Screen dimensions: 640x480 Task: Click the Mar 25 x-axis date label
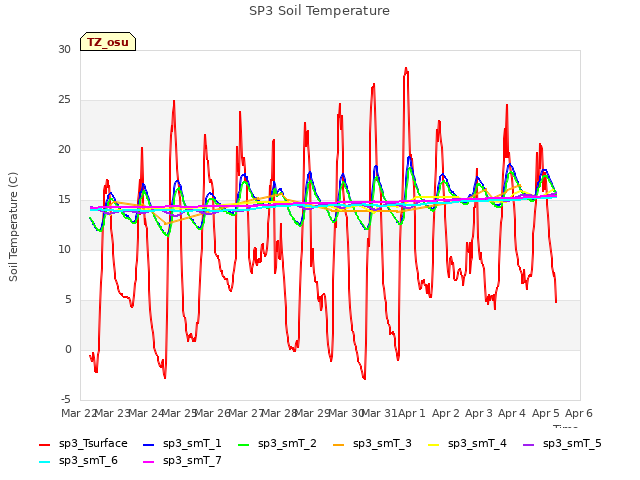click(x=179, y=413)
